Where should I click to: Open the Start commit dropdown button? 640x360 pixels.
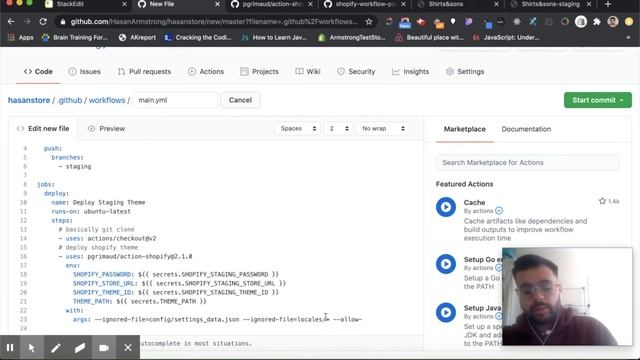click(598, 100)
